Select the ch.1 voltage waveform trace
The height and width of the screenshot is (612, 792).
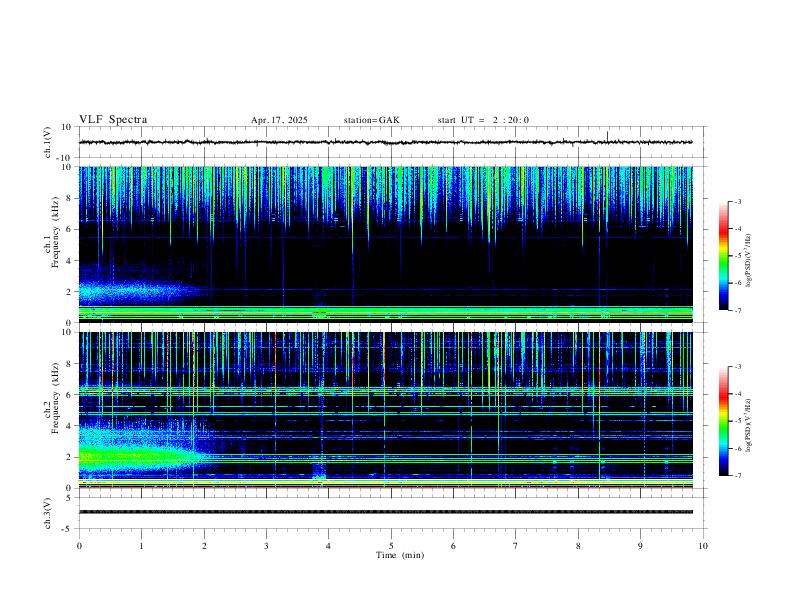(385, 142)
